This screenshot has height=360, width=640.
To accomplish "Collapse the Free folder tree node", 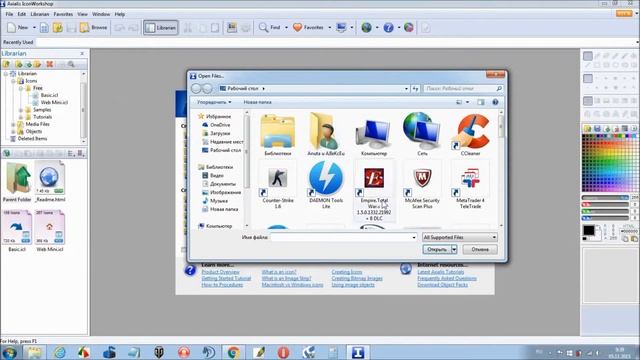I will 21,88.
